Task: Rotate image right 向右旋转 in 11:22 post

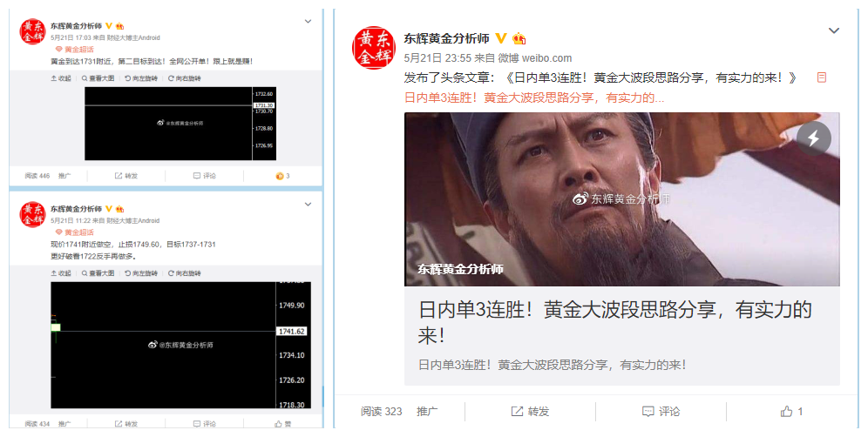Action: pyautogui.click(x=185, y=273)
